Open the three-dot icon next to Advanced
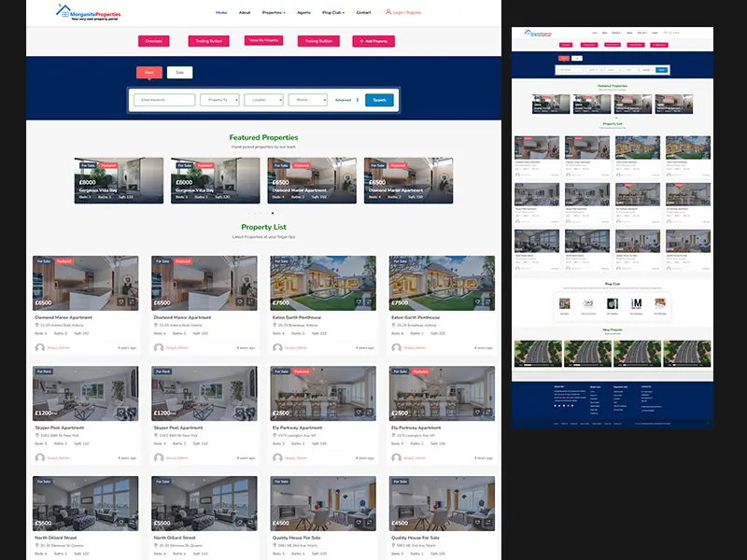 (358, 100)
